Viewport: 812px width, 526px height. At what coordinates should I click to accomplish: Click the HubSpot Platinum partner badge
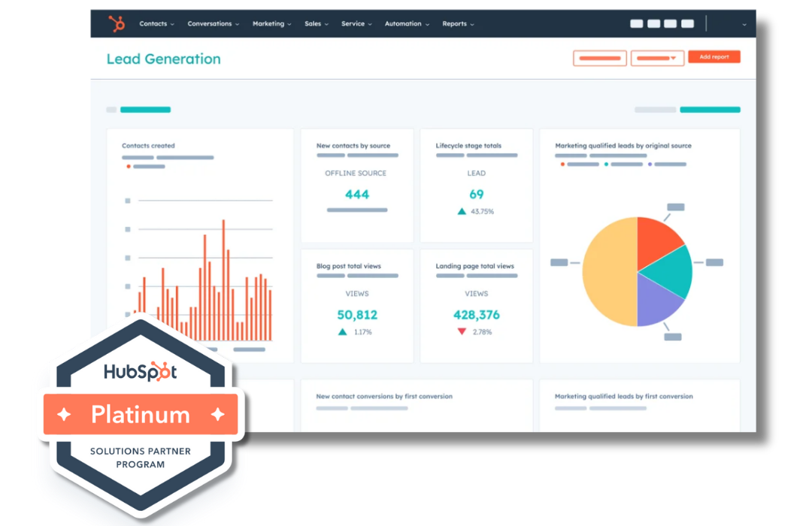pos(141,415)
